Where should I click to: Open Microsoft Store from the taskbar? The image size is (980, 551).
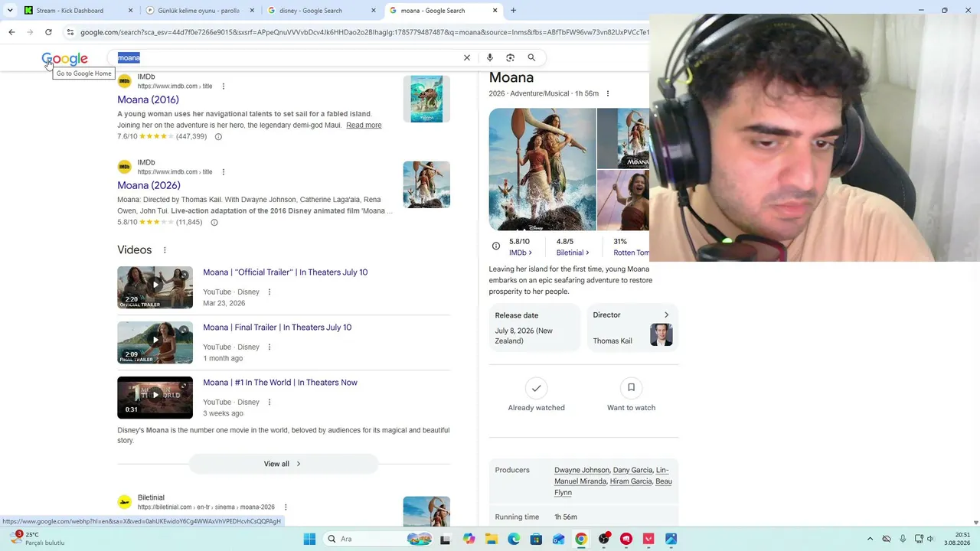click(536, 539)
